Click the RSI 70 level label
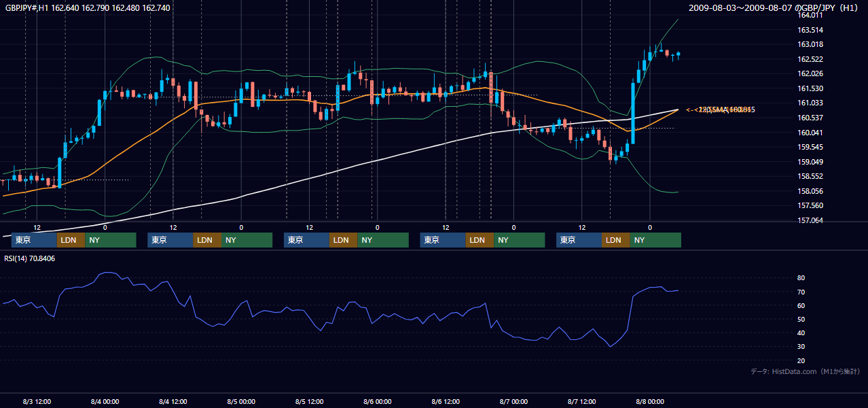Viewport: 868px width, 408px height. (801, 292)
